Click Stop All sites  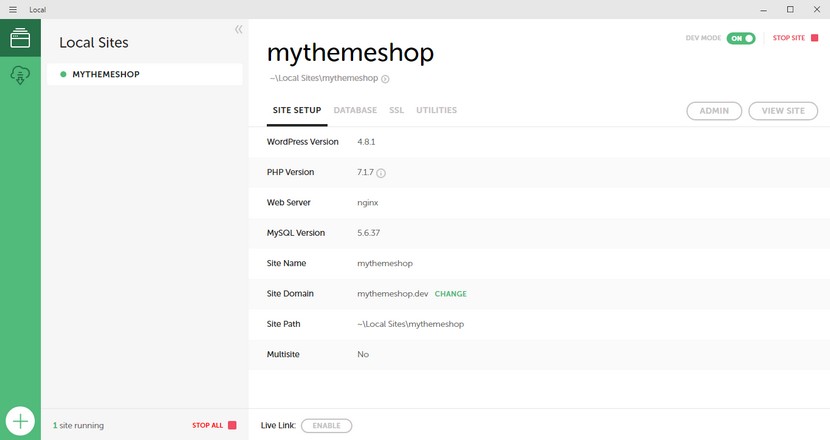(214, 425)
